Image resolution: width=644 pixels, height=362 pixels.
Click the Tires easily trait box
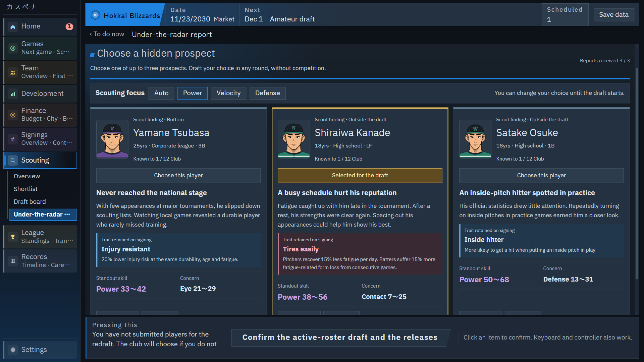point(360,254)
